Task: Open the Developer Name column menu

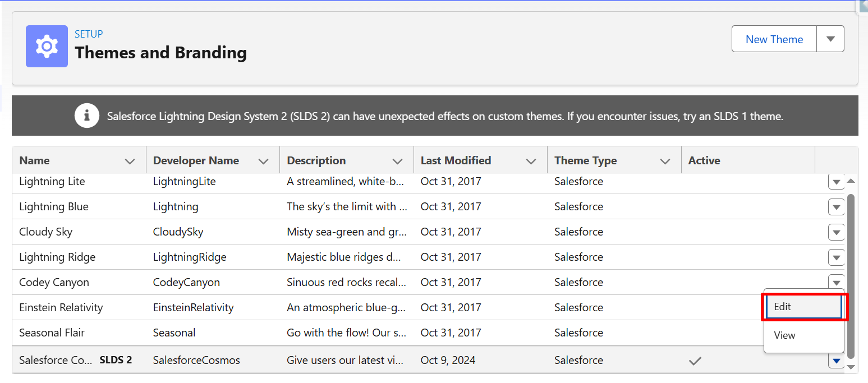Action: (263, 161)
